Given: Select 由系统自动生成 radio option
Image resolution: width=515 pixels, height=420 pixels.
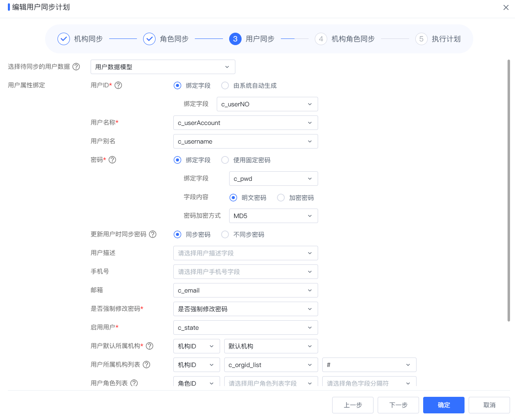Looking at the screenshot, I should [x=225, y=86].
